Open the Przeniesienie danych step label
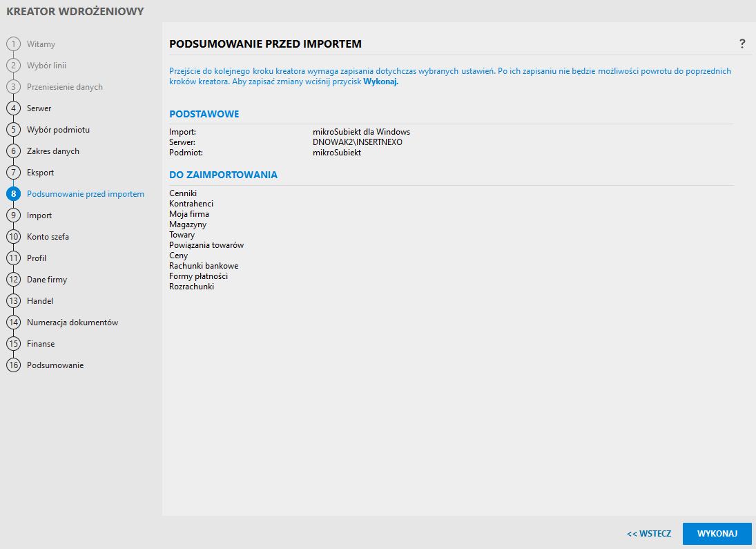 (x=65, y=87)
